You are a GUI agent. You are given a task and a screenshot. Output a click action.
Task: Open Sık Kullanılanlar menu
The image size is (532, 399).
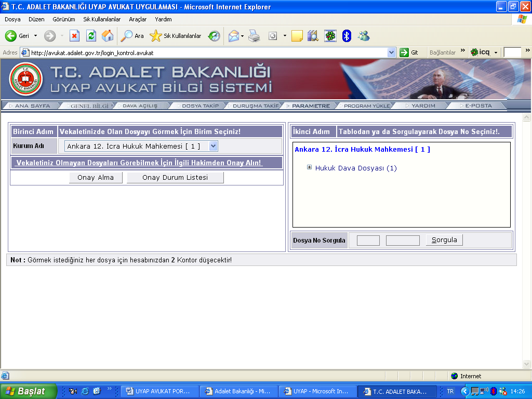tap(102, 19)
